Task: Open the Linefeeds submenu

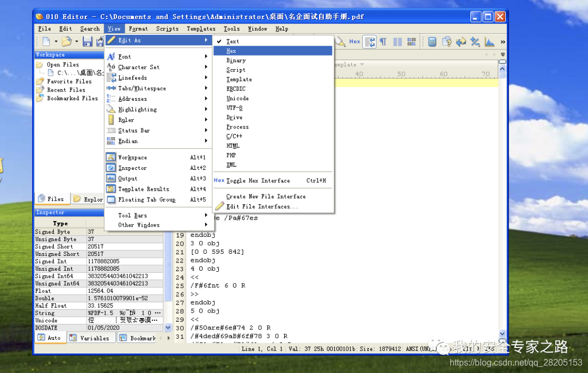Action: click(157, 78)
